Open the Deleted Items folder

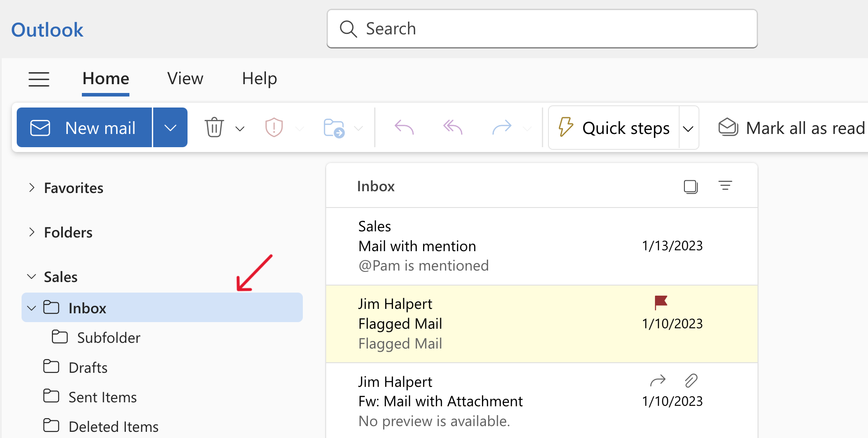(x=113, y=427)
